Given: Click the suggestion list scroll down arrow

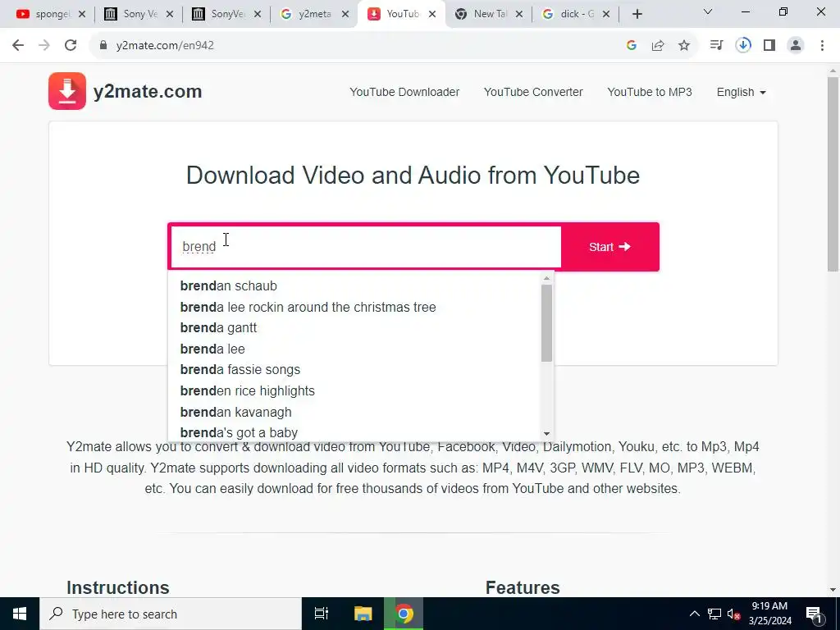Looking at the screenshot, I should click(x=546, y=434).
